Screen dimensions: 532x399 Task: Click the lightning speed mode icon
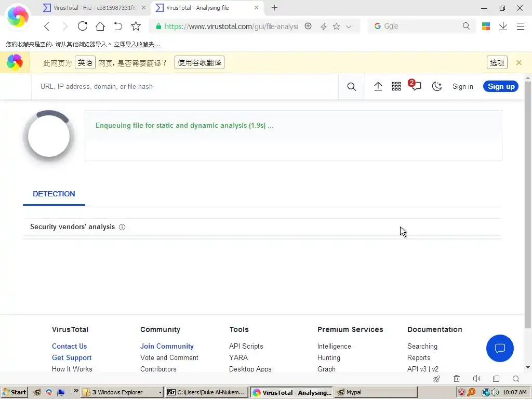tap(323, 26)
